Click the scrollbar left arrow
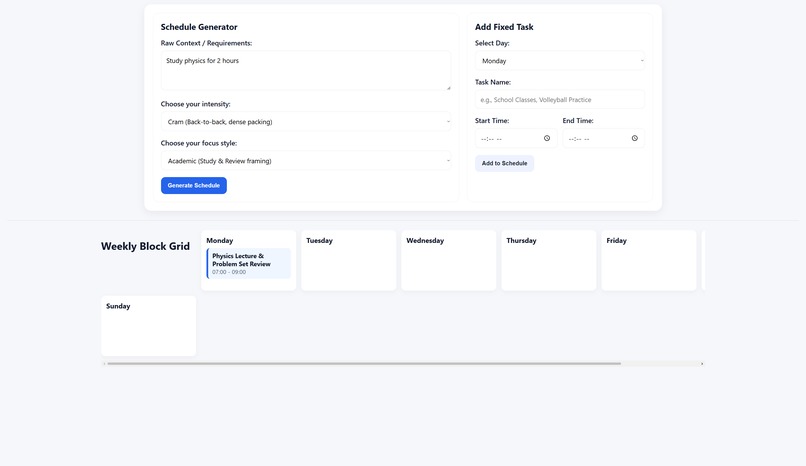 tap(104, 364)
